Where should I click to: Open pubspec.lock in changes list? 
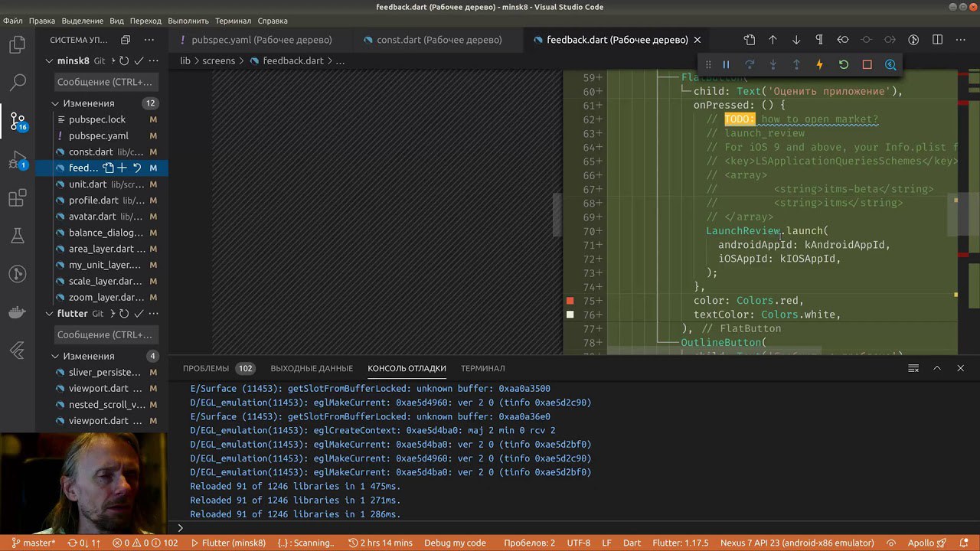[x=96, y=119]
